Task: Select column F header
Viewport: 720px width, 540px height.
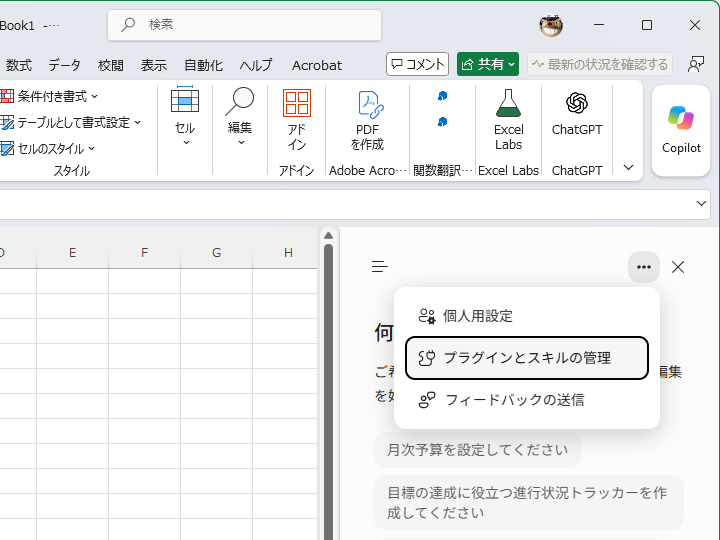Action: 145,253
